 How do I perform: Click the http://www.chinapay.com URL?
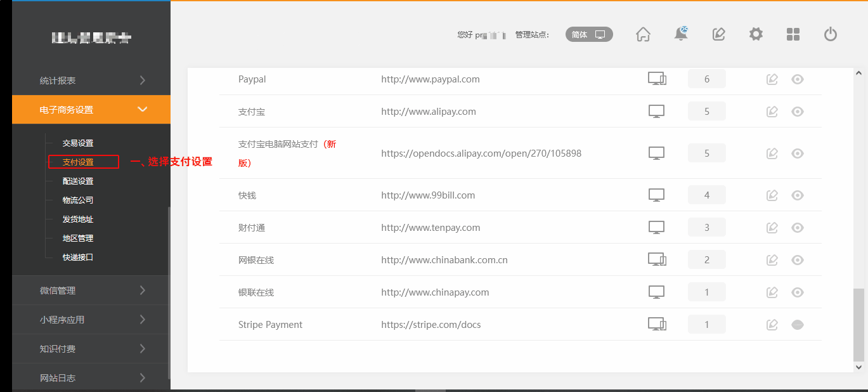435,292
